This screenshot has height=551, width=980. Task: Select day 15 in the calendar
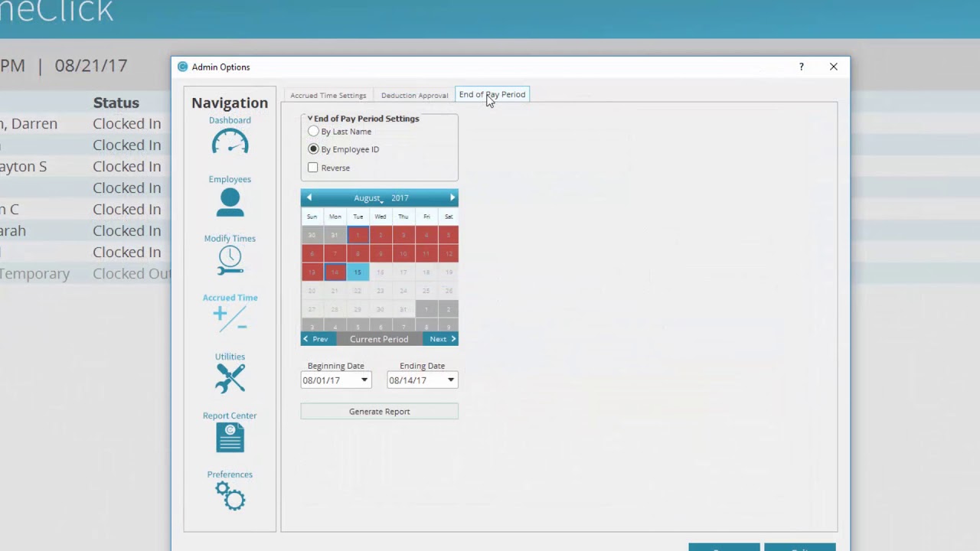coord(358,272)
